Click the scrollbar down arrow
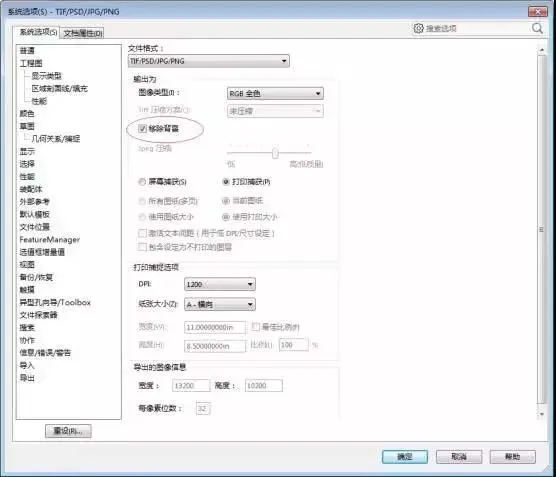 click(541, 414)
